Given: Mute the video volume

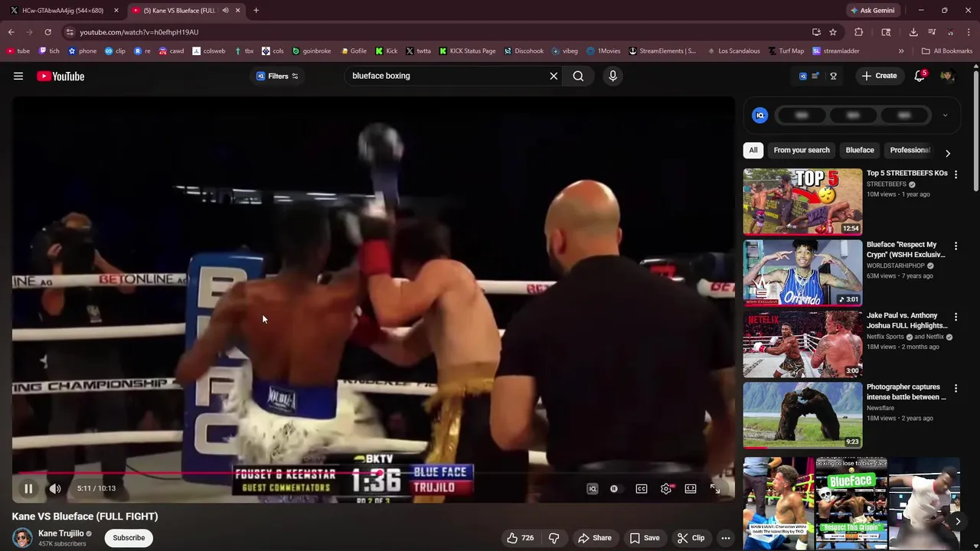Looking at the screenshot, I should [55, 488].
